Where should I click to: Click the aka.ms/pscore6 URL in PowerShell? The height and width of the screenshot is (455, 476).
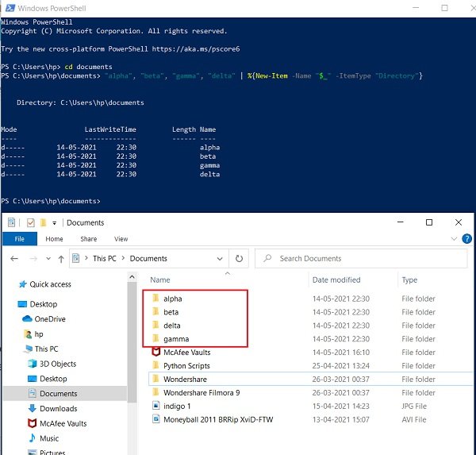(x=196, y=49)
